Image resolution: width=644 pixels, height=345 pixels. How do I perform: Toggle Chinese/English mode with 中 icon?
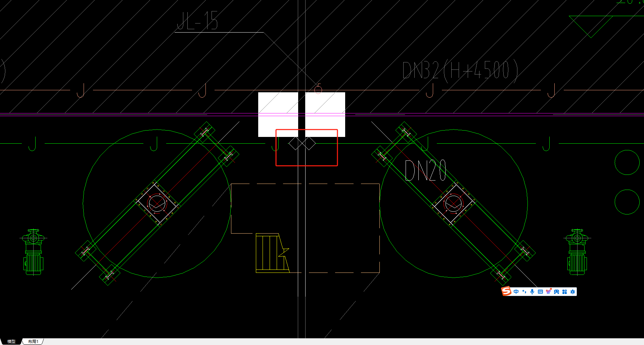[516, 292]
